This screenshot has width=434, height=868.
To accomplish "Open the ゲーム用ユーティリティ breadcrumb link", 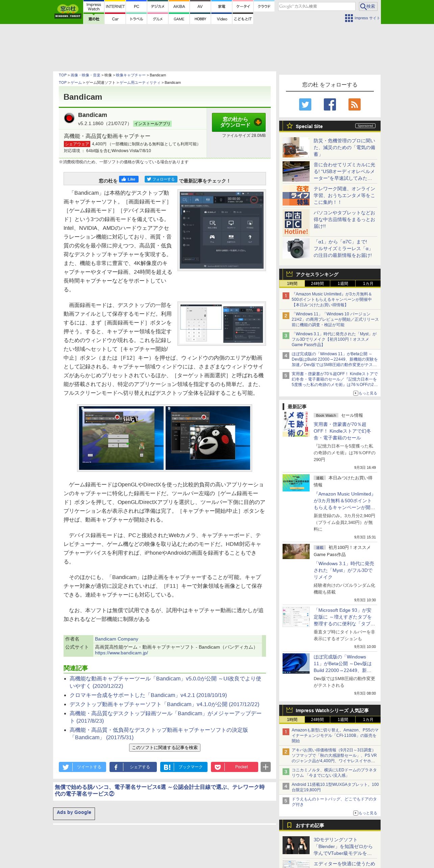I will point(140,83).
